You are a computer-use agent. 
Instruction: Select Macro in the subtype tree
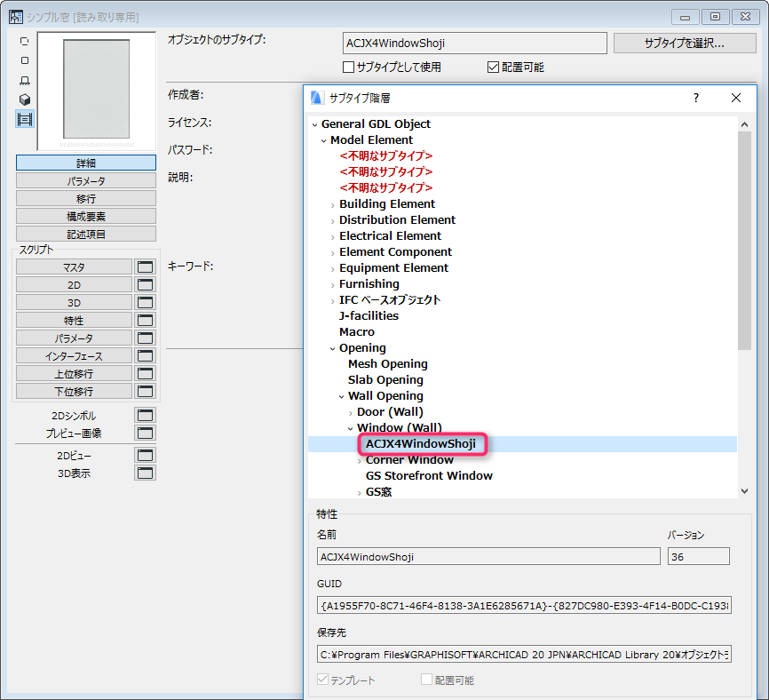(357, 332)
